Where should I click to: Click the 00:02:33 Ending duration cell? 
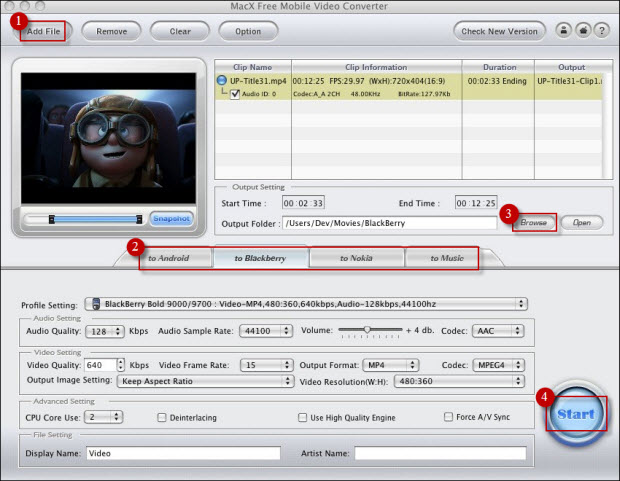pos(497,81)
